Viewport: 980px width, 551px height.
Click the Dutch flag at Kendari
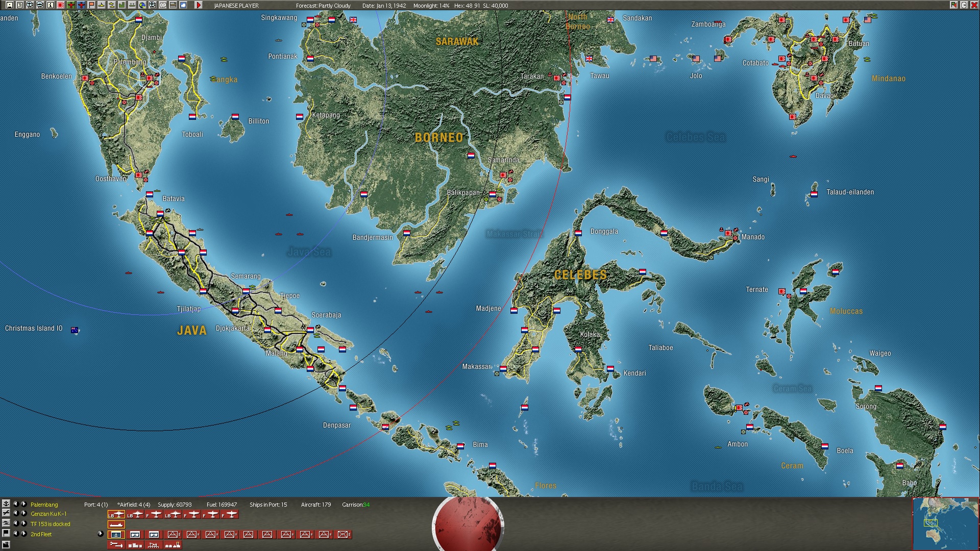(610, 368)
